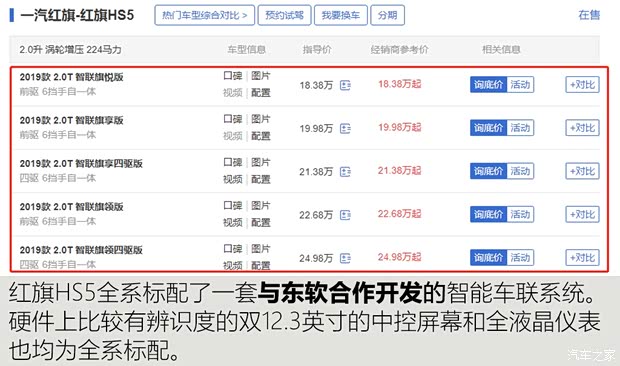Select the 在售 status tab
This screenshot has width=620, height=366.
[589, 15]
